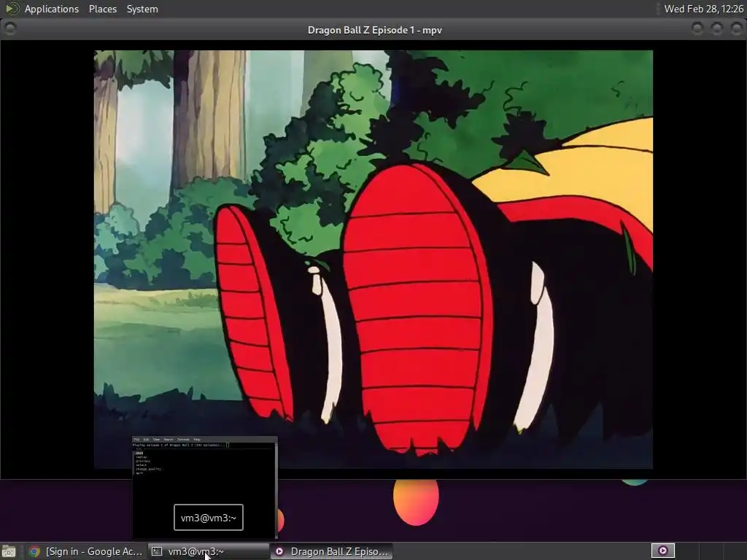Click the terminal icon in the taskbar

pyautogui.click(x=157, y=551)
